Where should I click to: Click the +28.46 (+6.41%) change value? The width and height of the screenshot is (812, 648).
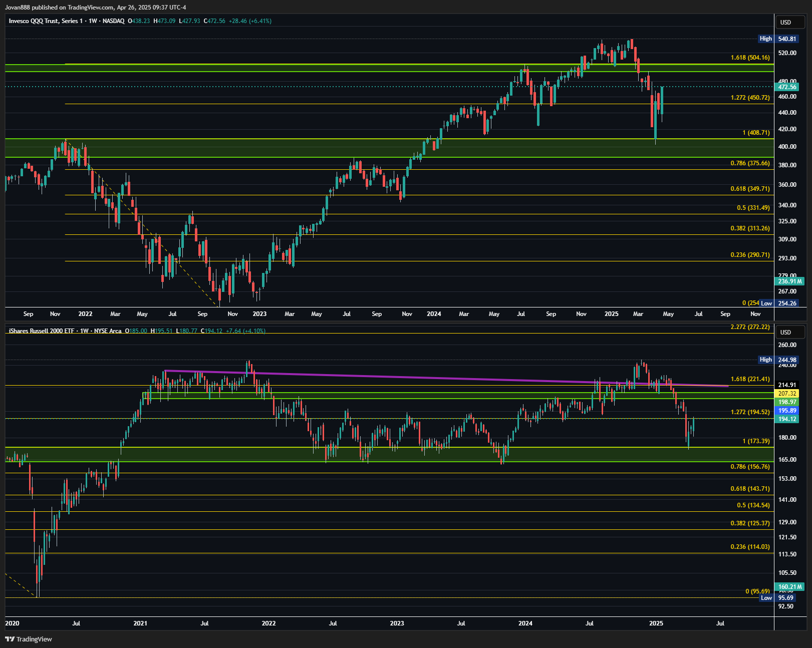click(250, 21)
